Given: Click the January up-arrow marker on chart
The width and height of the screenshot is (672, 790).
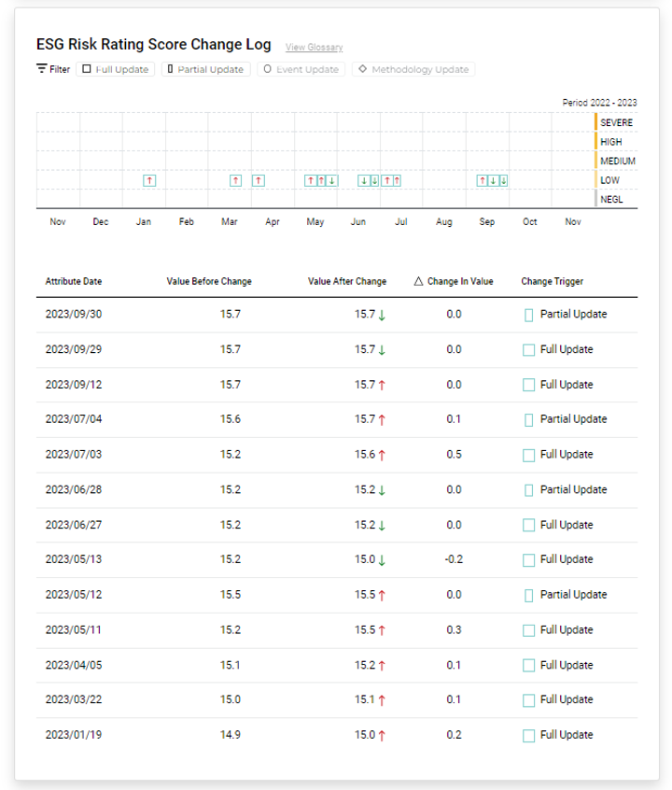Looking at the screenshot, I should coord(149,180).
